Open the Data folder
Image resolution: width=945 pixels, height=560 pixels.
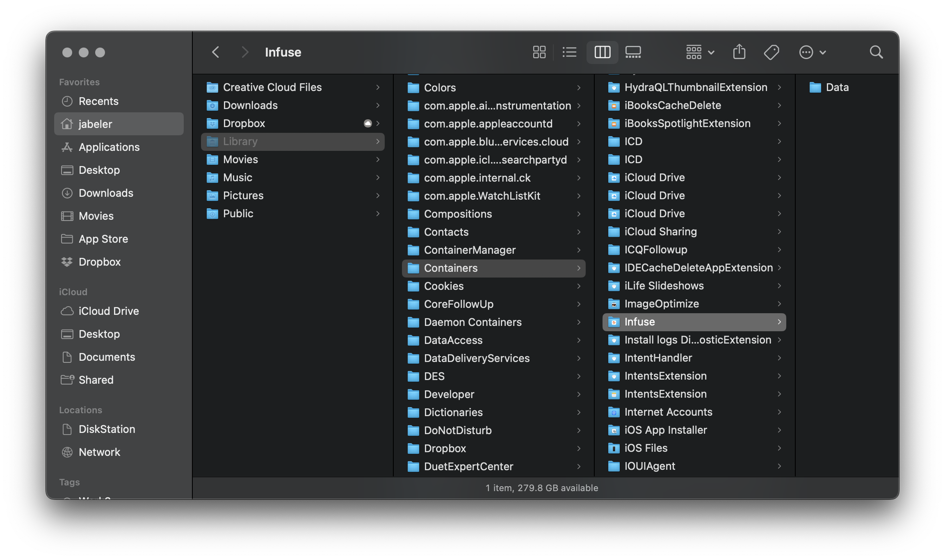point(837,87)
